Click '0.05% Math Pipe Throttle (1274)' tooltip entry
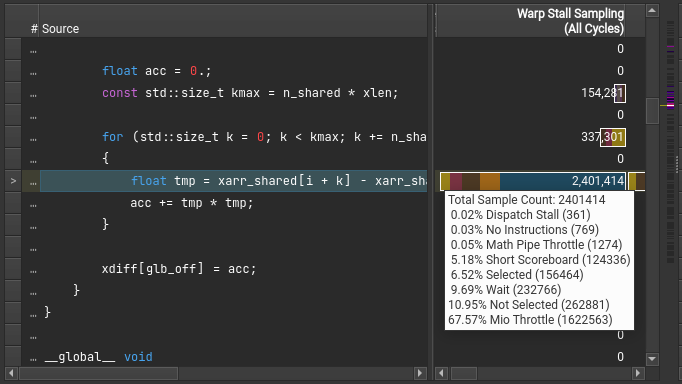The width and height of the screenshot is (682, 384). coord(536,245)
